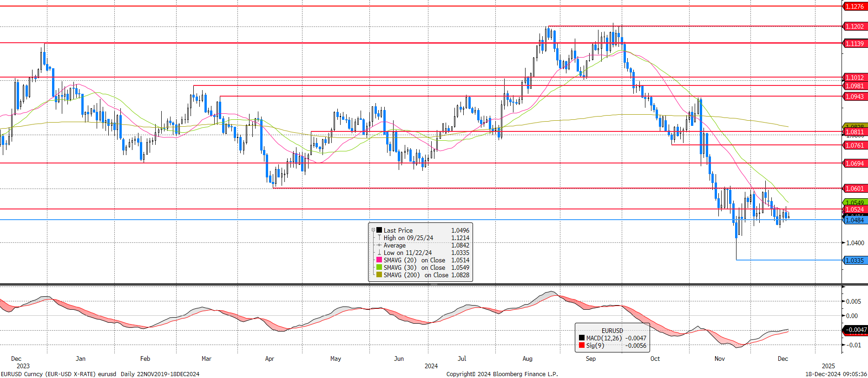Click the Feb label on time axis
Viewport: 868px width, 378px height.
[145, 358]
